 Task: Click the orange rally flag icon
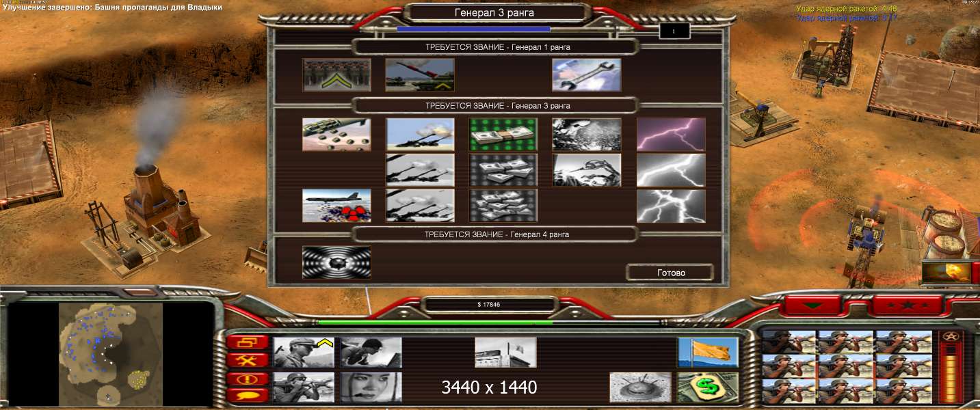point(708,353)
